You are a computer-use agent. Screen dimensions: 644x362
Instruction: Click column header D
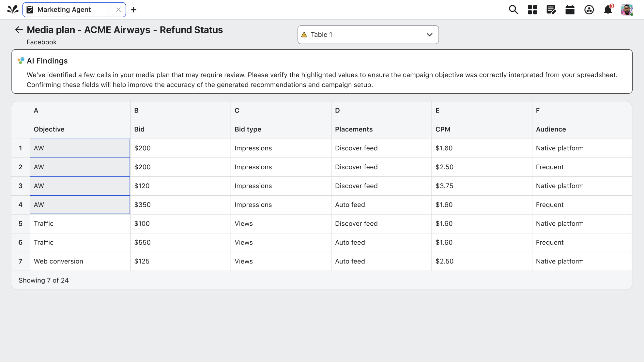tap(381, 111)
